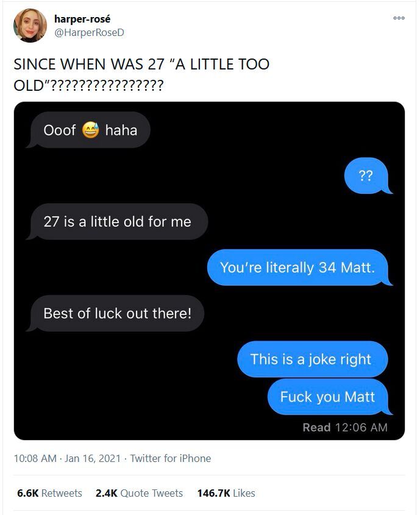View the 146.7K Likes list
Screen dimensions: 420x515
(x=226, y=493)
